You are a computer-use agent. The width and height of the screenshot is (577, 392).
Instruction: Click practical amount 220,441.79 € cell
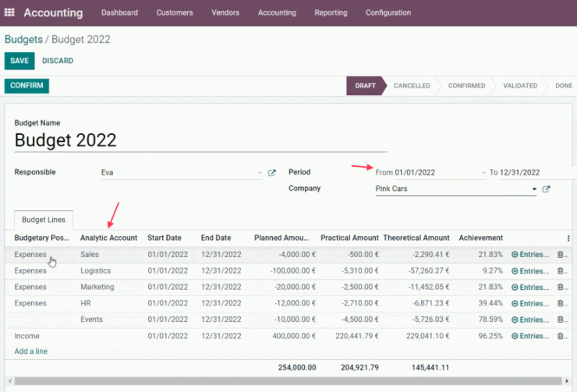point(356,336)
